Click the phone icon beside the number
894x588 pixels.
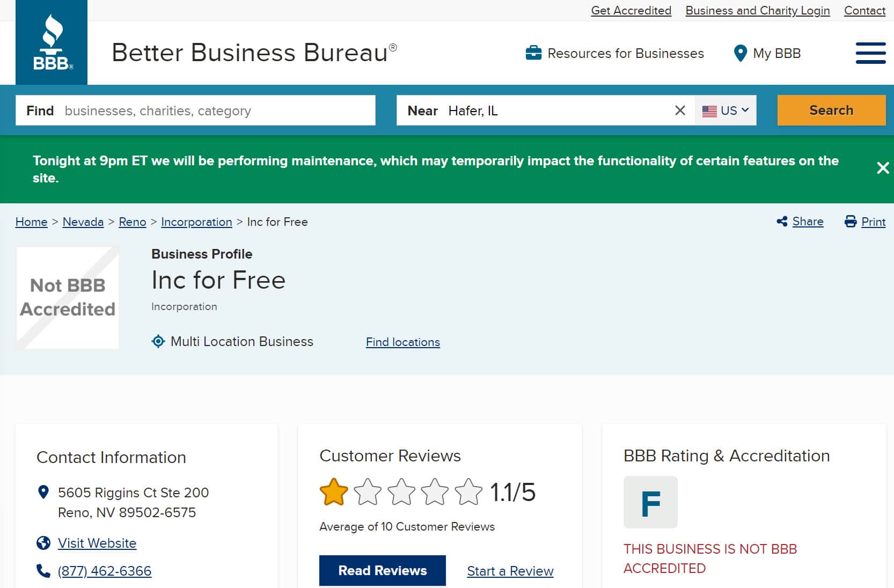coord(43,571)
